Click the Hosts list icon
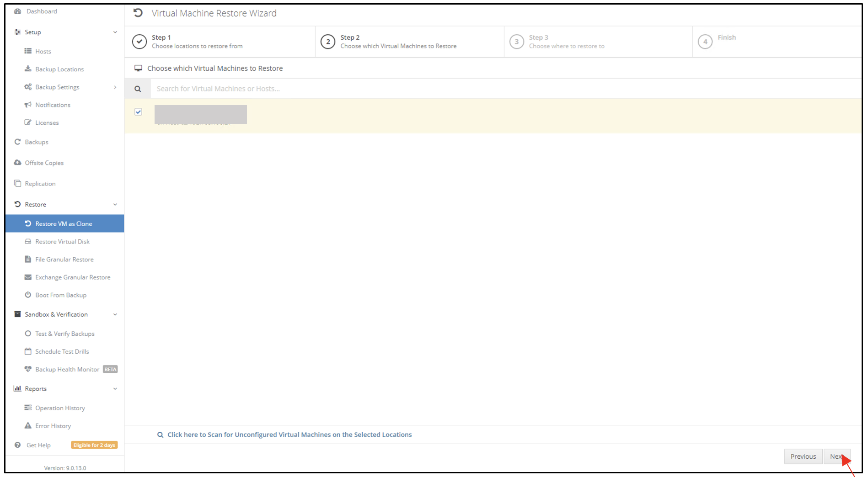Image resolution: width=868 pixels, height=477 pixels. [28, 51]
